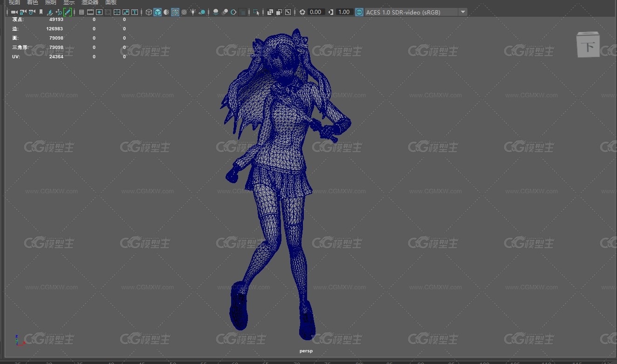This screenshot has width=617, height=364.
Task: Toggle the X-ray joints icon
Action: point(288,12)
